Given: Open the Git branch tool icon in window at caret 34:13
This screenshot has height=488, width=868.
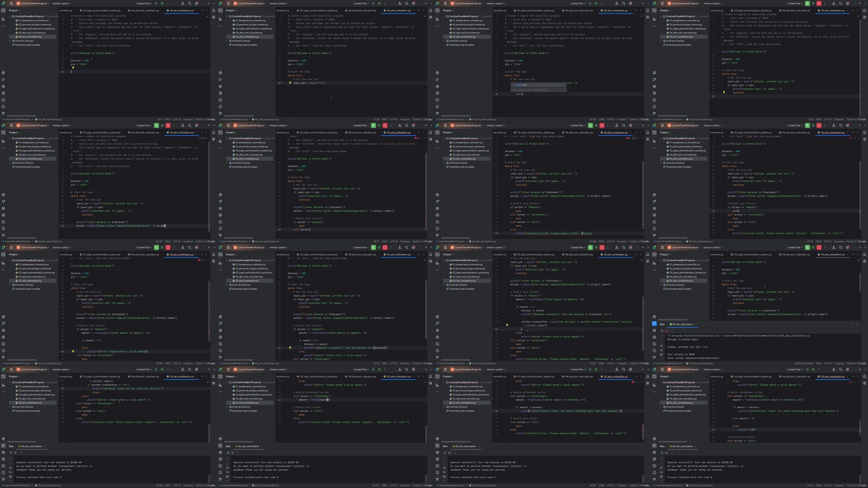Looking at the screenshot, I should (437, 357).
